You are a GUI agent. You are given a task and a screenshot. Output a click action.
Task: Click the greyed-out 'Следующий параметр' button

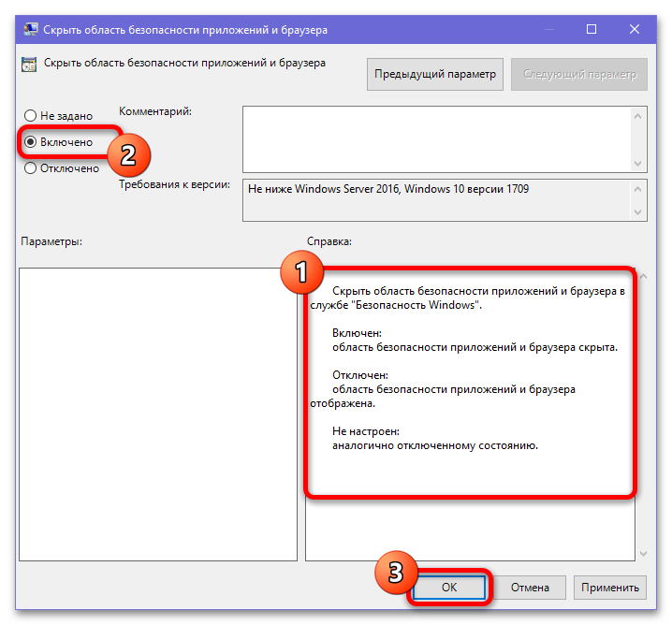[x=579, y=75]
